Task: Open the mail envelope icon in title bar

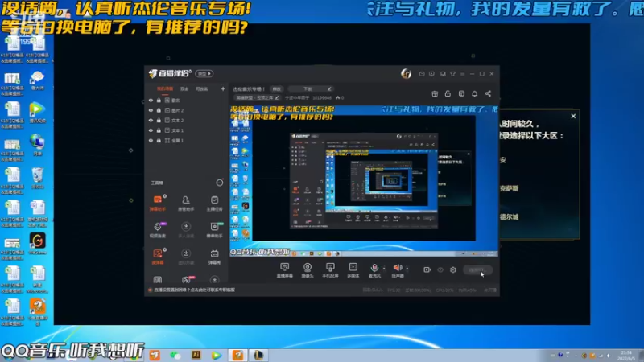Action: coord(422,74)
